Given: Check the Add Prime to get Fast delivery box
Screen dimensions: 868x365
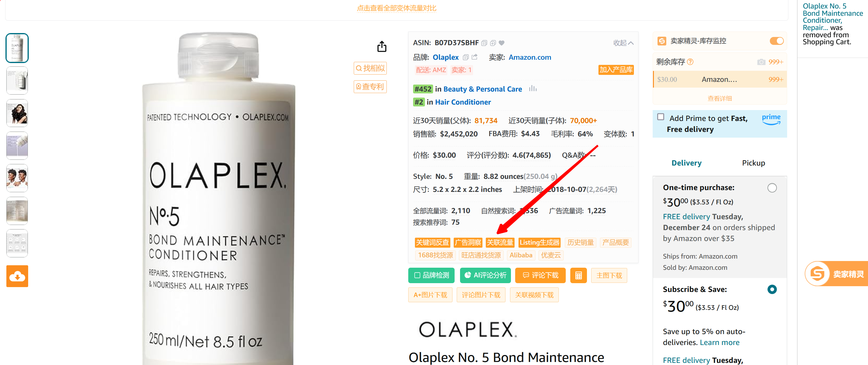Looking at the screenshot, I should [661, 117].
